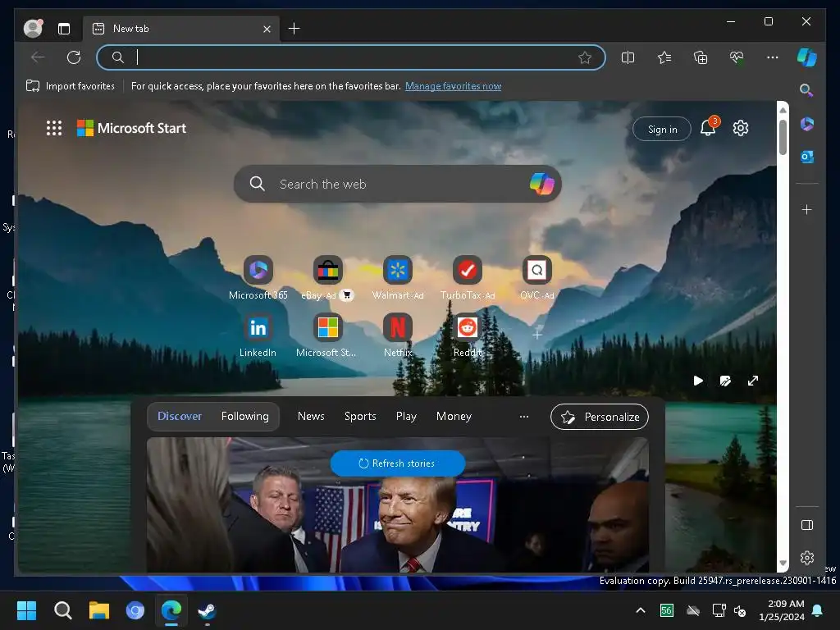Open the taskbar clock and date
Screen dimensions: 840x630
782,610
